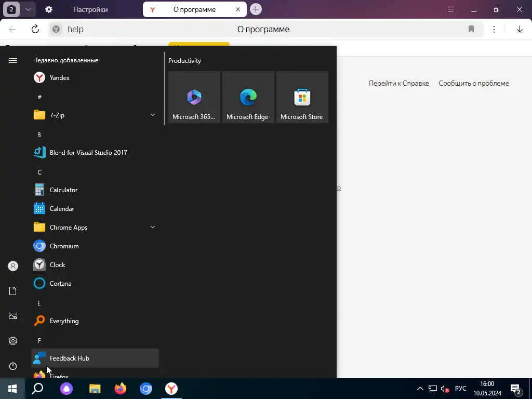The height and width of the screenshot is (399, 532).
Task: Open Pictures from the Start sidebar
Action: point(13,316)
